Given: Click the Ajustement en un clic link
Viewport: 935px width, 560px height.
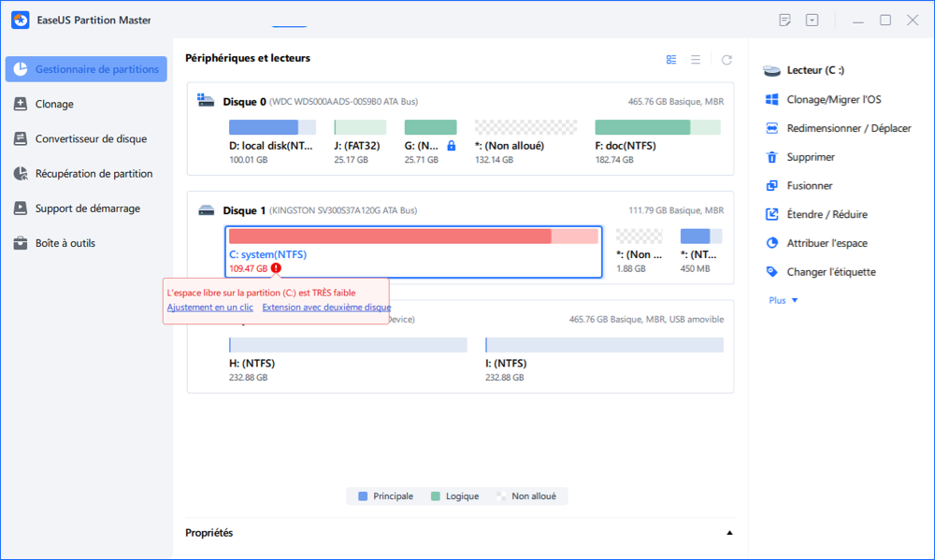Looking at the screenshot, I should coord(209,308).
